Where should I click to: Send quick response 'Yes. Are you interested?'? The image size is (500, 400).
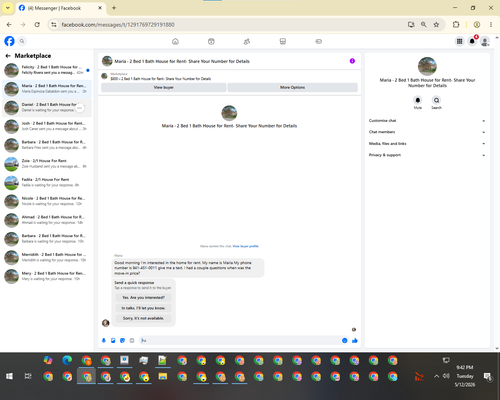143,297
